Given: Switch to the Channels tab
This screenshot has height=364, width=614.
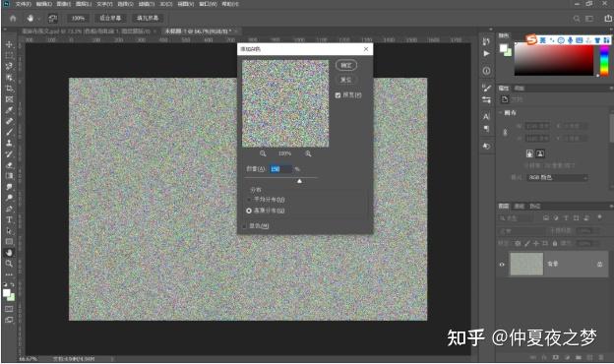Looking at the screenshot, I should coord(519,207).
